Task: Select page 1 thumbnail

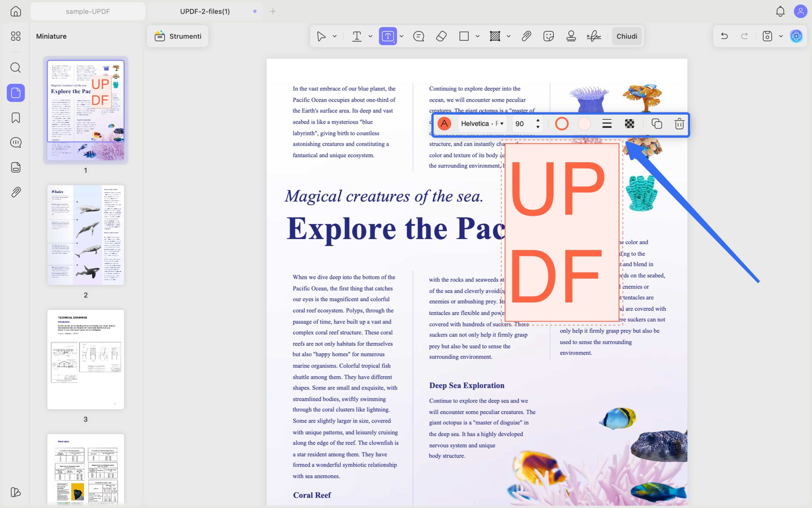Action: click(86, 110)
